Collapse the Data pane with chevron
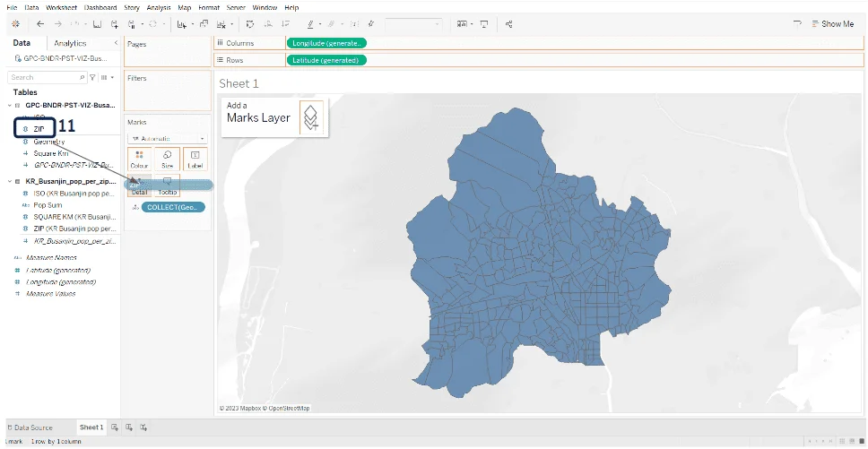The image size is (868, 449). click(116, 43)
